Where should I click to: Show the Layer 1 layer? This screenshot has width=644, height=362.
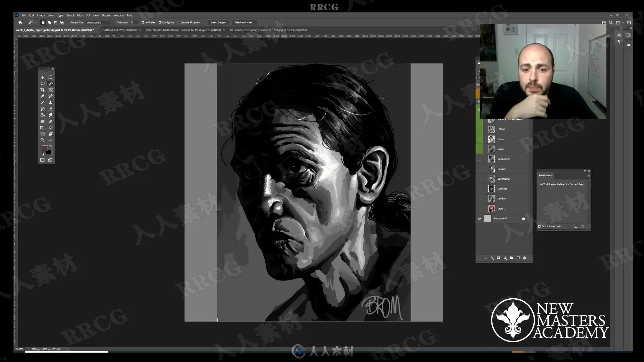point(479,209)
